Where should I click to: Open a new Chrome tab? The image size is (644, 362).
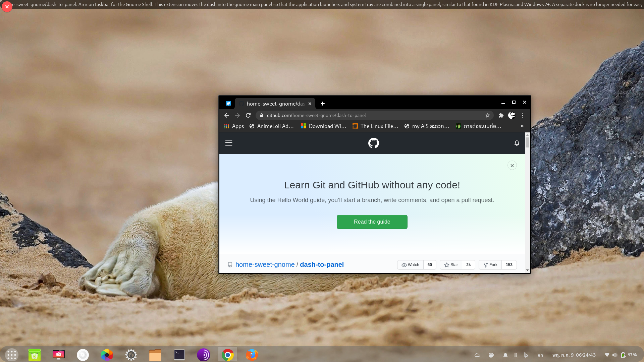323,104
